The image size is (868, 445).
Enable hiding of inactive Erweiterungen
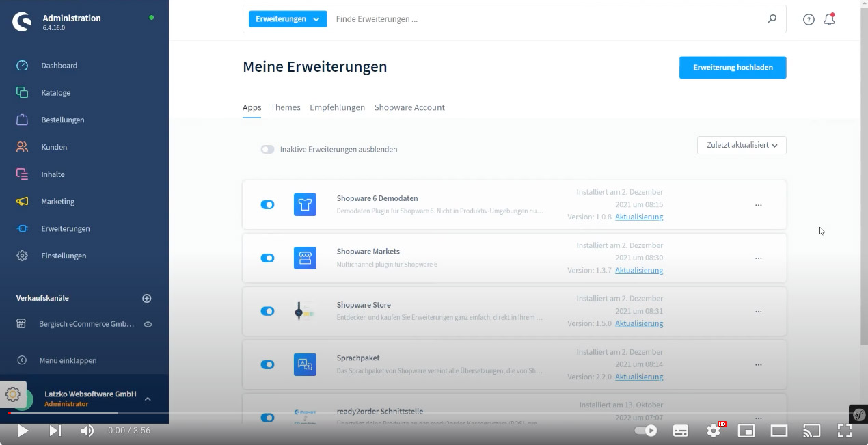267,149
